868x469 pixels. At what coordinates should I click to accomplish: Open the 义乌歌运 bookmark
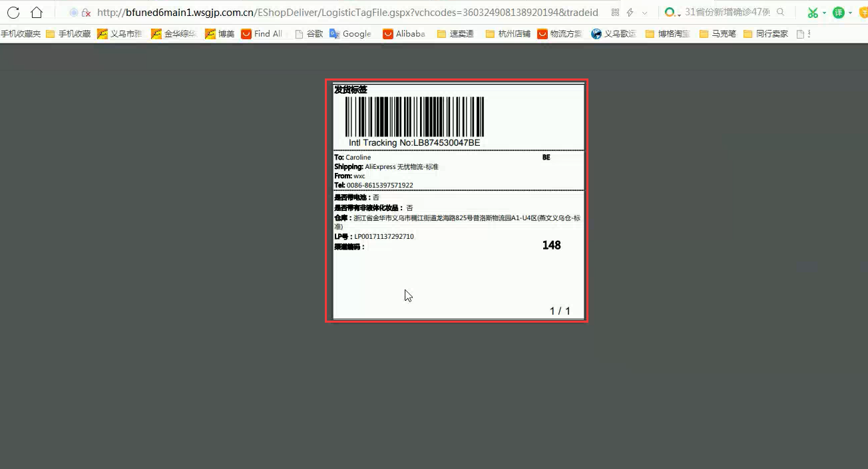coord(614,34)
